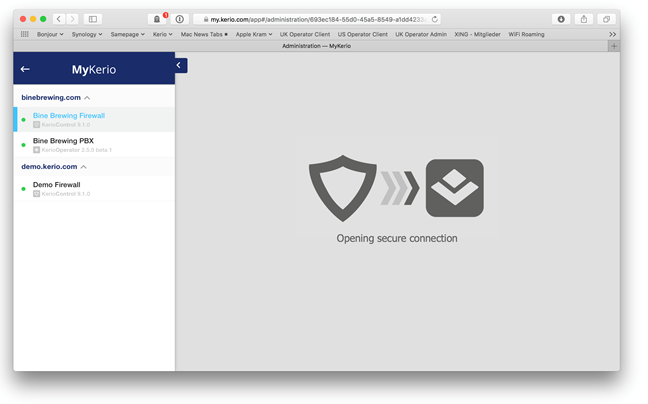Click the lock icon in address bar
The height and width of the screenshot is (404, 648).
pyautogui.click(x=206, y=19)
